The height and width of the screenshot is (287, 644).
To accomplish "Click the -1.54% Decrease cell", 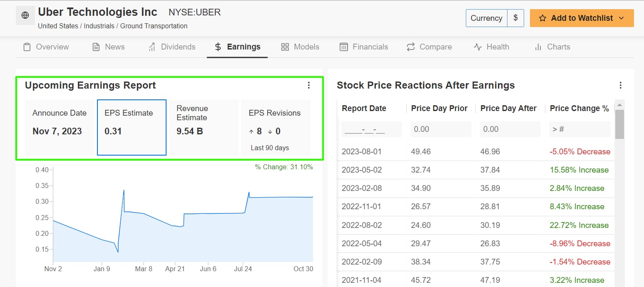I will point(580,262).
